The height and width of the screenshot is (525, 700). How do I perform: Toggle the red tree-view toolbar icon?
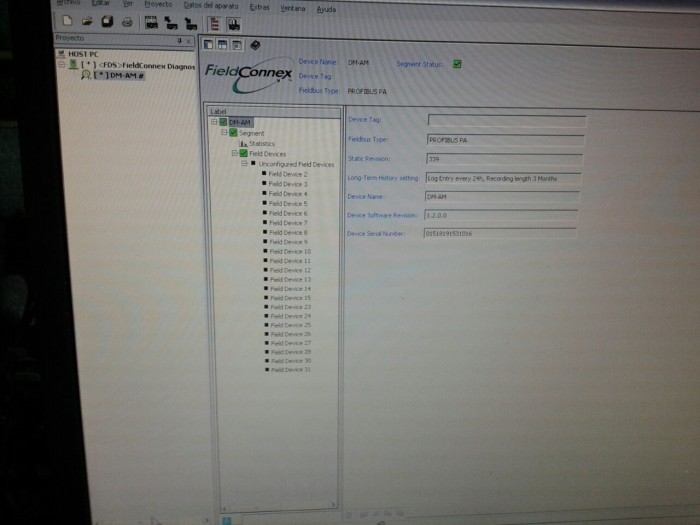pyautogui.click(x=215, y=24)
